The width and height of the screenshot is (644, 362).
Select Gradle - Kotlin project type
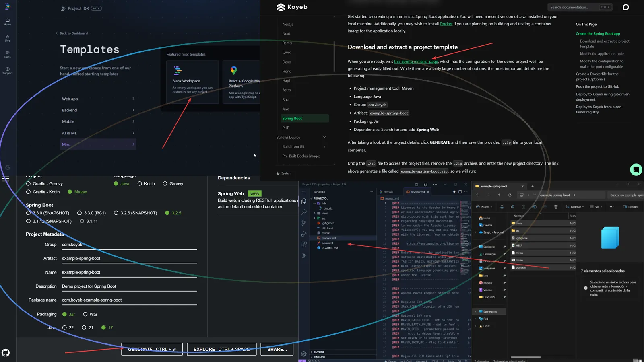click(x=43, y=192)
